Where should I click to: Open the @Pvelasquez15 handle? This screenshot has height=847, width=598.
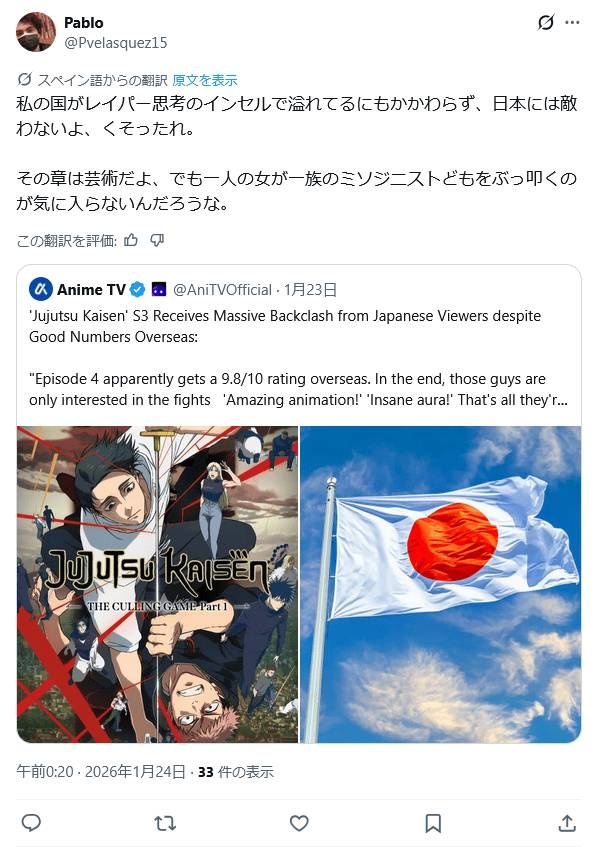(x=116, y=43)
